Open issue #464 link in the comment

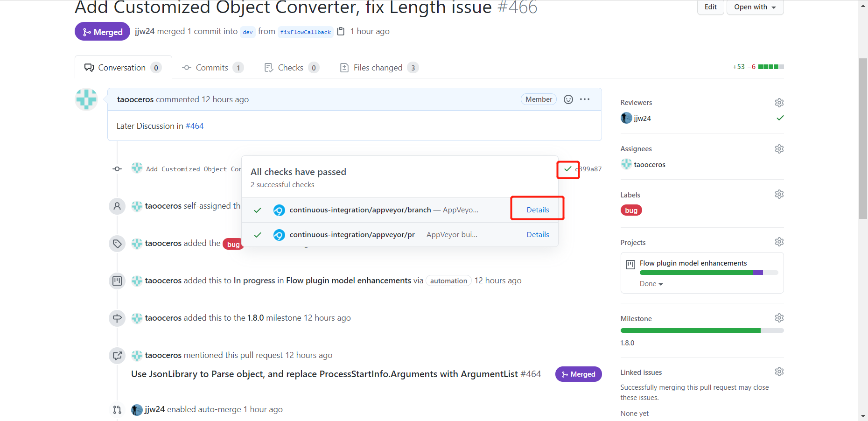[195, 126]
